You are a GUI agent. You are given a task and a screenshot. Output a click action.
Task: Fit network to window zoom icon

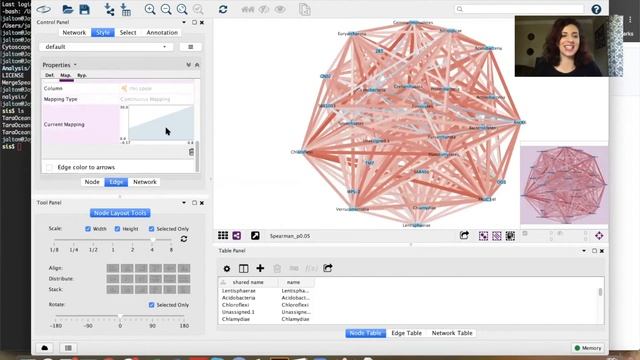pyautogui.click(x=182, y=9)
